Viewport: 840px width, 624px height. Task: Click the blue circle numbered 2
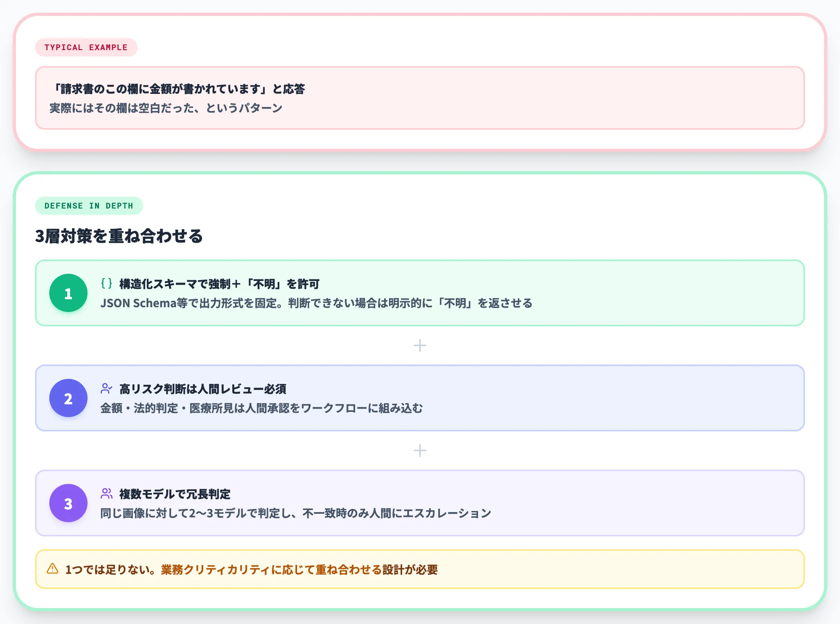(68, 398)
